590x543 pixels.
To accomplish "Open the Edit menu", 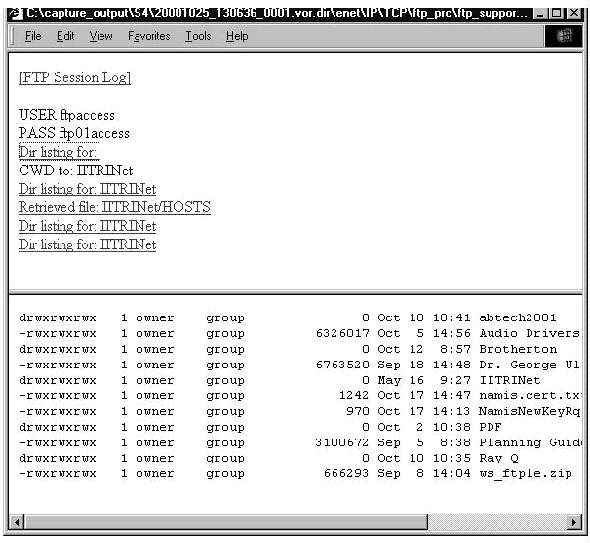I will click(x=65, y=36).
